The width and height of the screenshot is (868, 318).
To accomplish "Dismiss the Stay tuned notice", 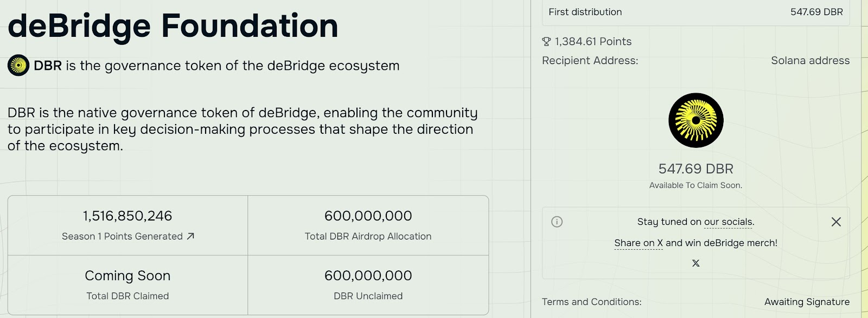I will tap(836, 222).
